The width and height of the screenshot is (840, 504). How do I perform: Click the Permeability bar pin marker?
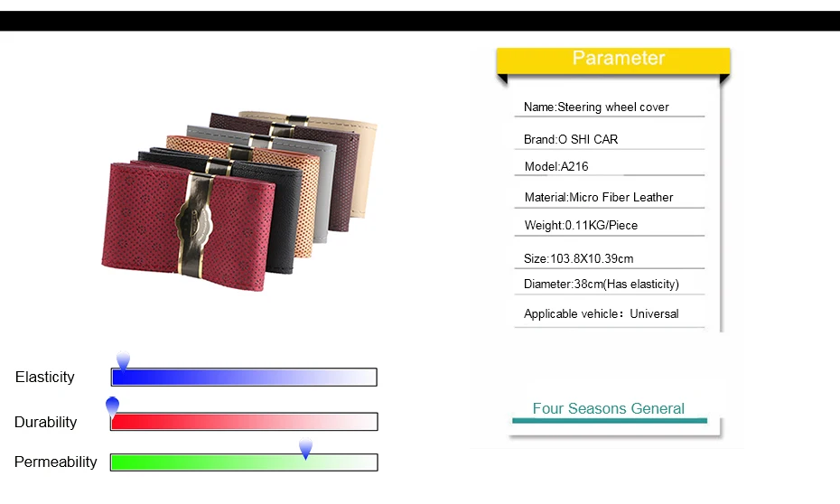[305, 448]
